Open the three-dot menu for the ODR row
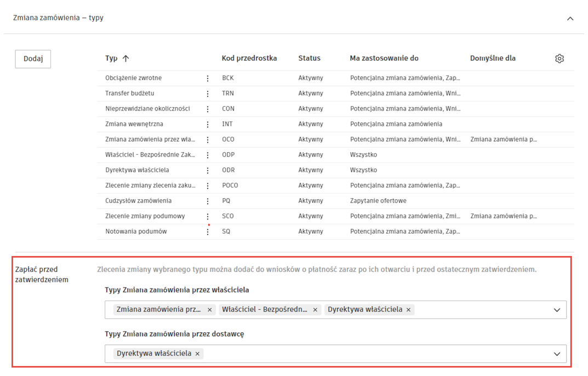588x376 pixels. coord(208,170)
